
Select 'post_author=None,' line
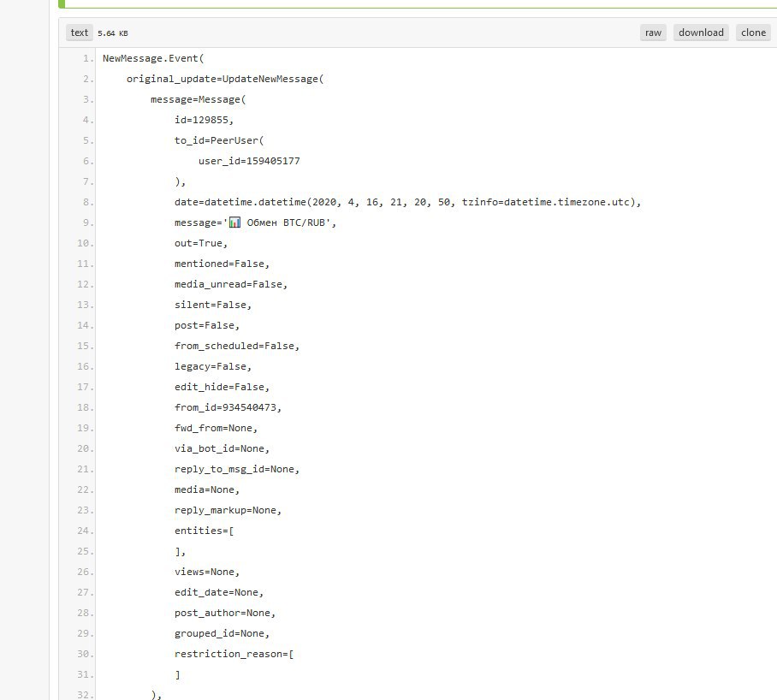(x=225, y=614)
